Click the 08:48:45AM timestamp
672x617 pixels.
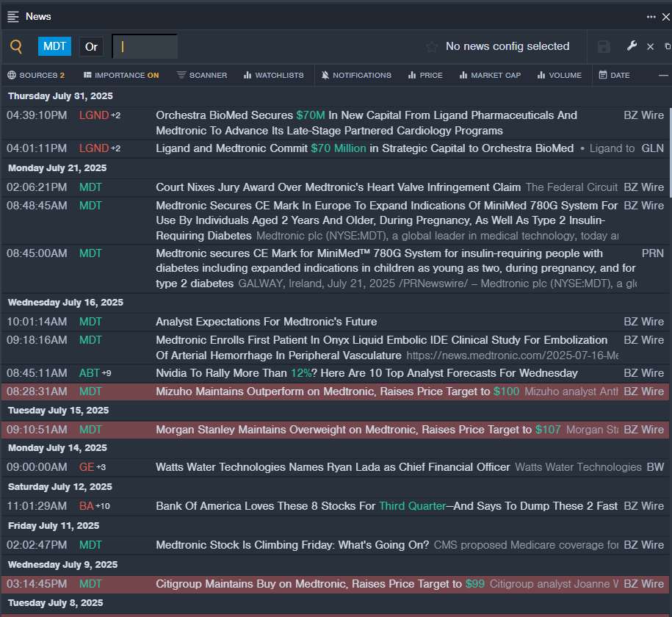click(x=37, y=206)
